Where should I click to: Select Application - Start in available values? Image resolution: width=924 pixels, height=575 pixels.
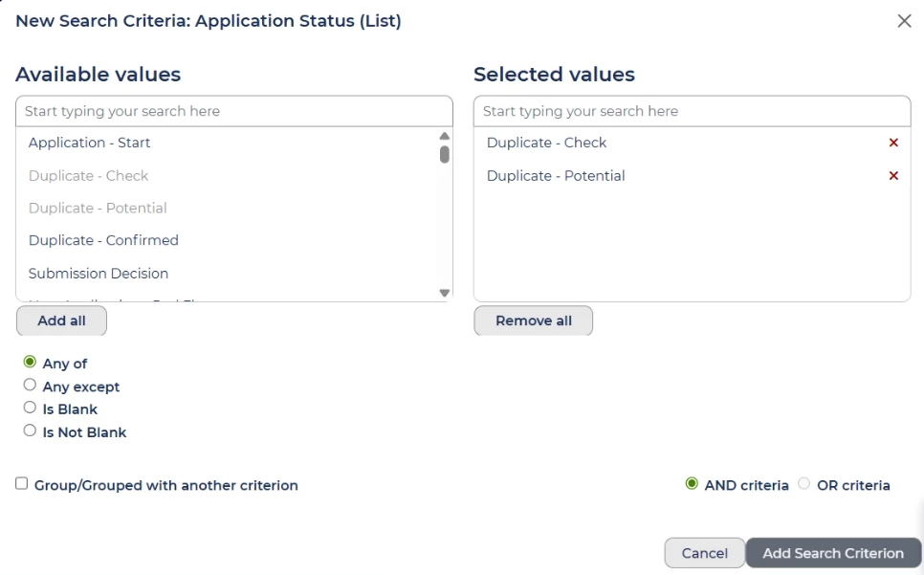[90, 143]
